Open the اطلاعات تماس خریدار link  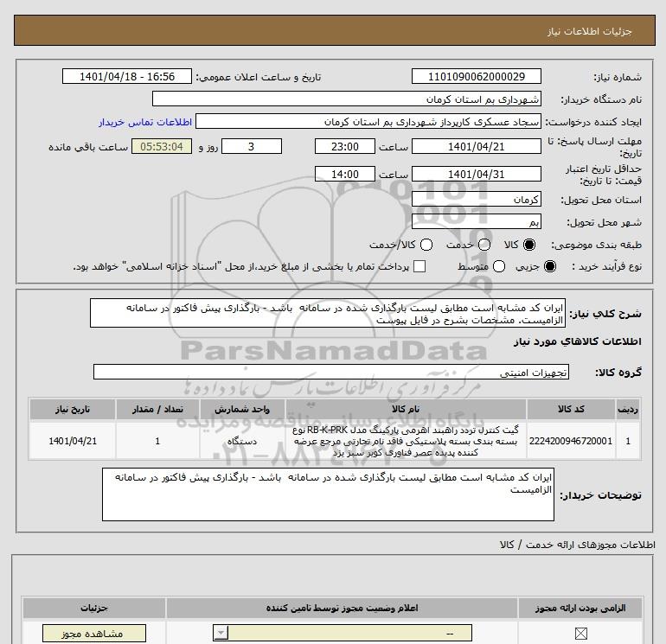pyautogui.click(x=145, y=122)
